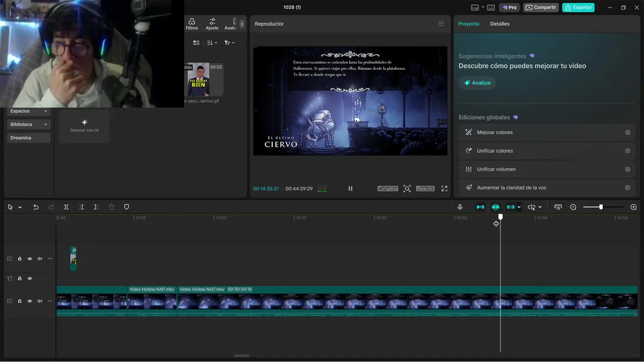Zoom out the timeline
Screen dimensions: 644x362
click(573, 207)
